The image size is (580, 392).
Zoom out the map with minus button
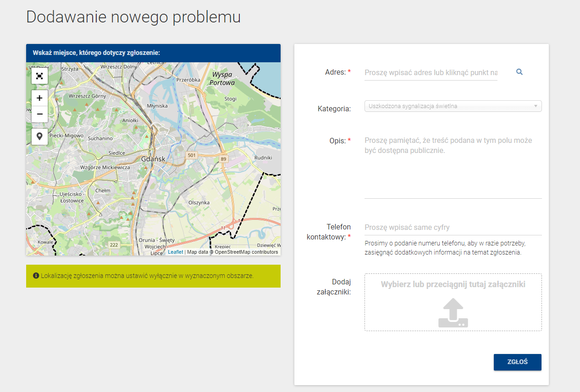[39, 114]
